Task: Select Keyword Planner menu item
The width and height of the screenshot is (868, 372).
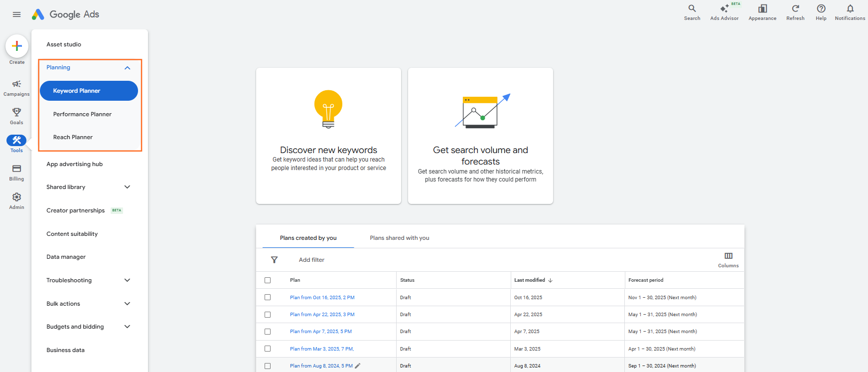Action: 89,91
